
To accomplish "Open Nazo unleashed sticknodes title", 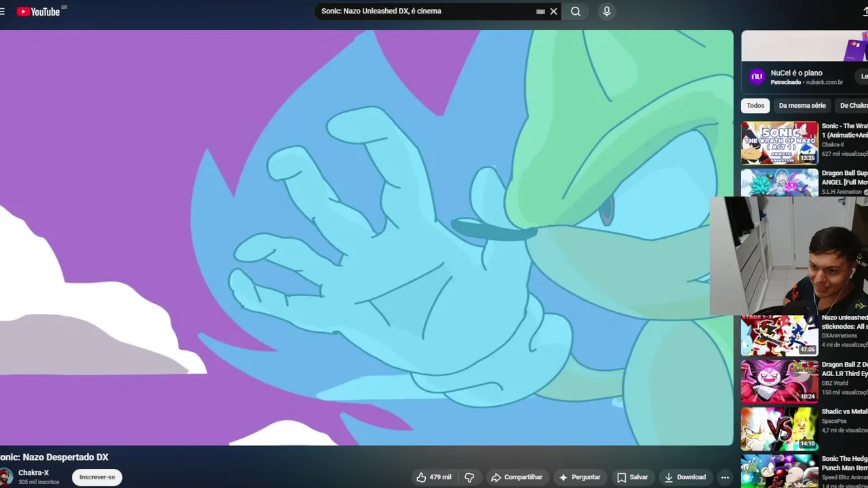I will [845, 322].
